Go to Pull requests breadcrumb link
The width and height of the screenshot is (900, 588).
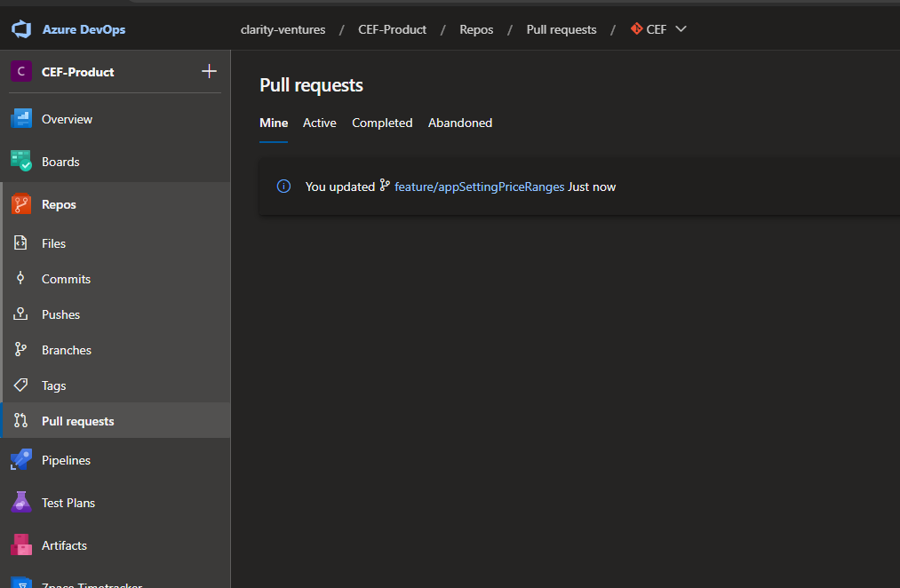562,30
